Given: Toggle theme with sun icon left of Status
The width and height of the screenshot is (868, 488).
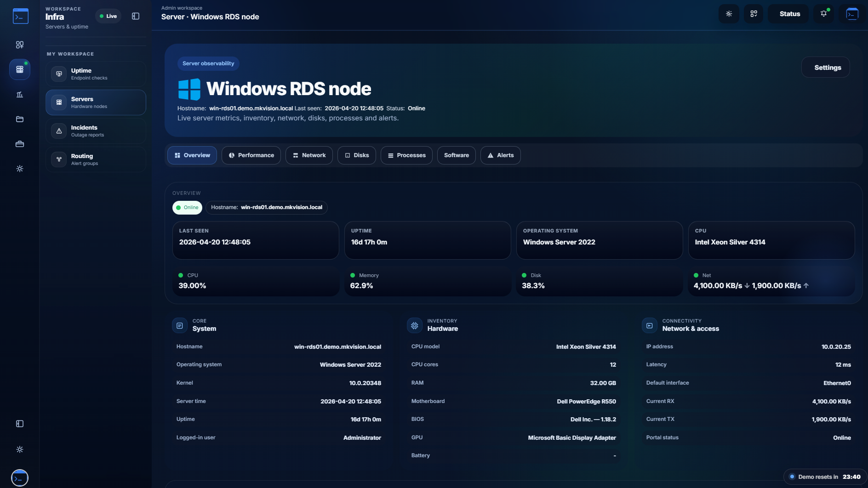Looking at the screenshot, I should 729,14.
